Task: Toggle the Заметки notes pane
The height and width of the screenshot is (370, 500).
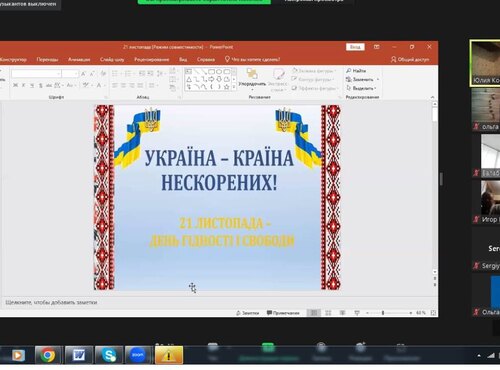Action: click(247, 313)
